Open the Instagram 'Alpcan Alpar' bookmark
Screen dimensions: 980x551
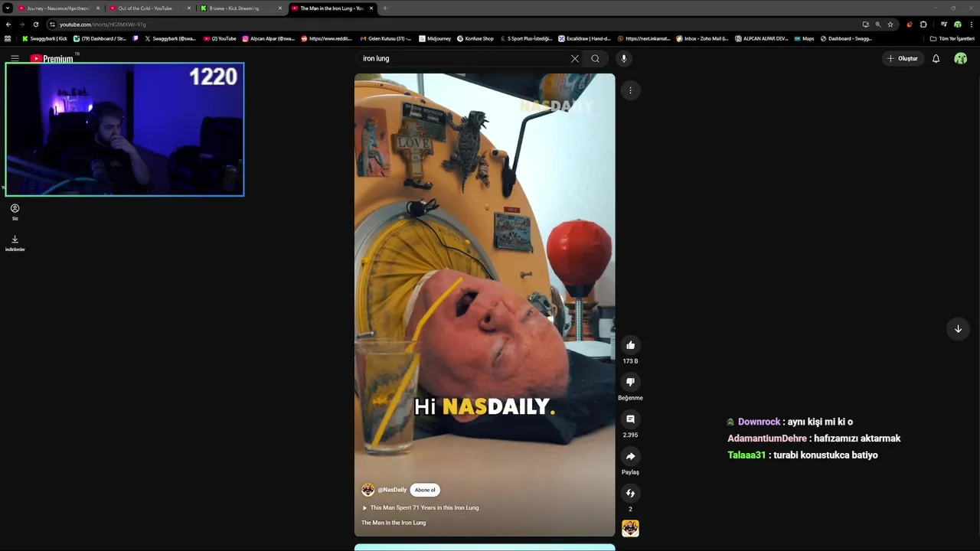point(269,38)
